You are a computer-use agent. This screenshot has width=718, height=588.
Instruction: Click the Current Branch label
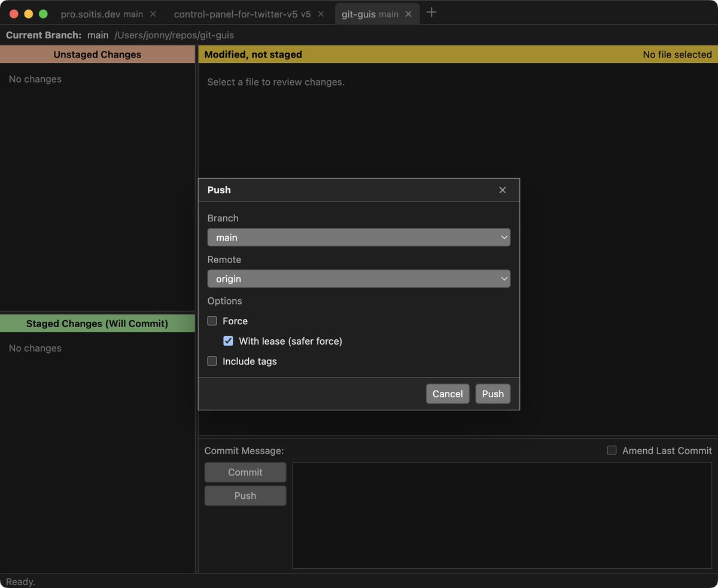click(x=44, y=35)
